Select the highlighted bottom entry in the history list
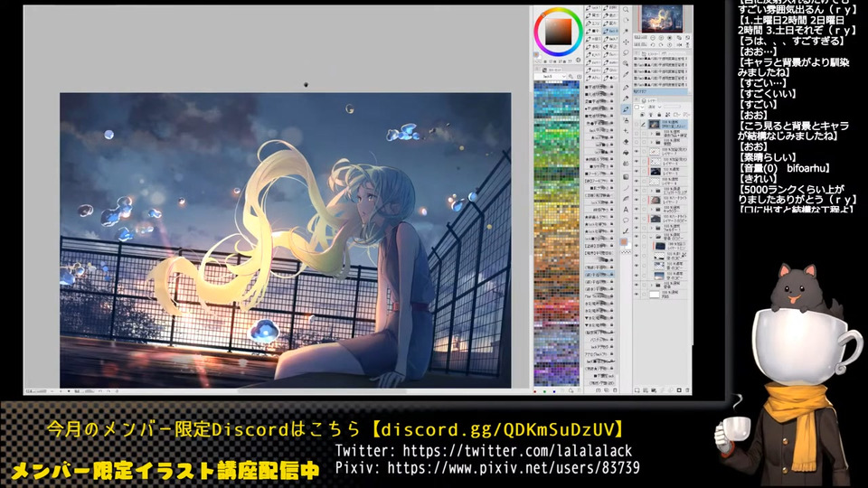This screenshot has width=868, height=488. click(x=660, y=91)
